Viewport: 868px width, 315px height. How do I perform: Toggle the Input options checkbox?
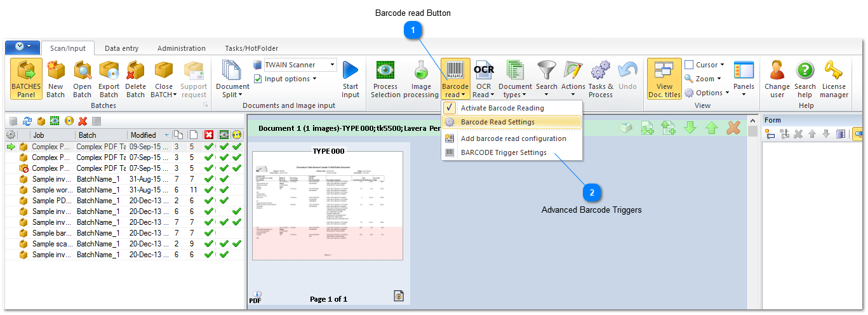click(x=258, y=79)
